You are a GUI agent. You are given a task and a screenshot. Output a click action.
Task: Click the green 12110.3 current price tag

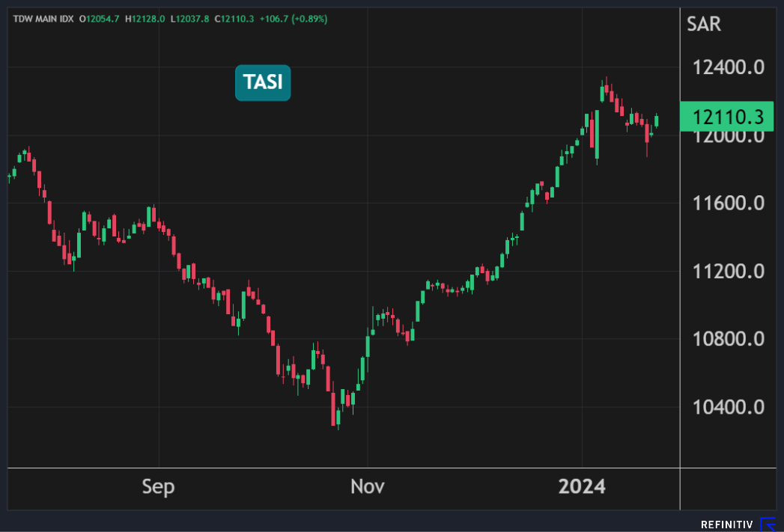tap(725, 117)
